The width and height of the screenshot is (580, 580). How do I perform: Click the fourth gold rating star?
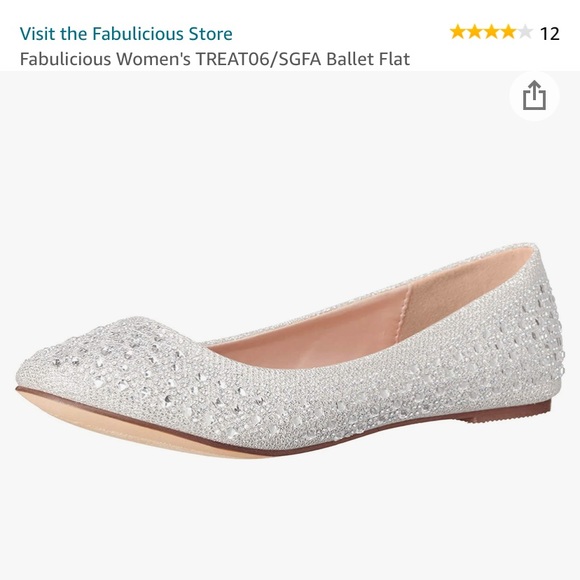[508, 32]
